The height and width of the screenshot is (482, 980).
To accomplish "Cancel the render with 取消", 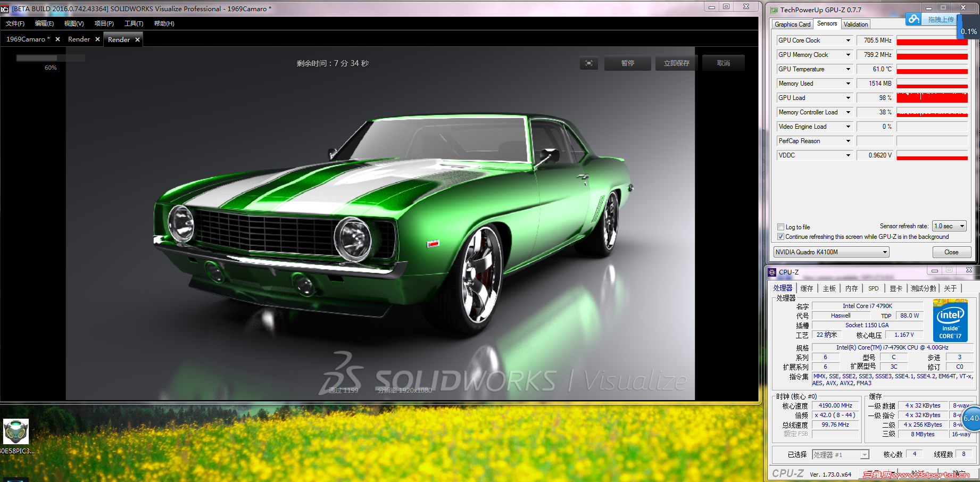I will click(x=724, y=63).
